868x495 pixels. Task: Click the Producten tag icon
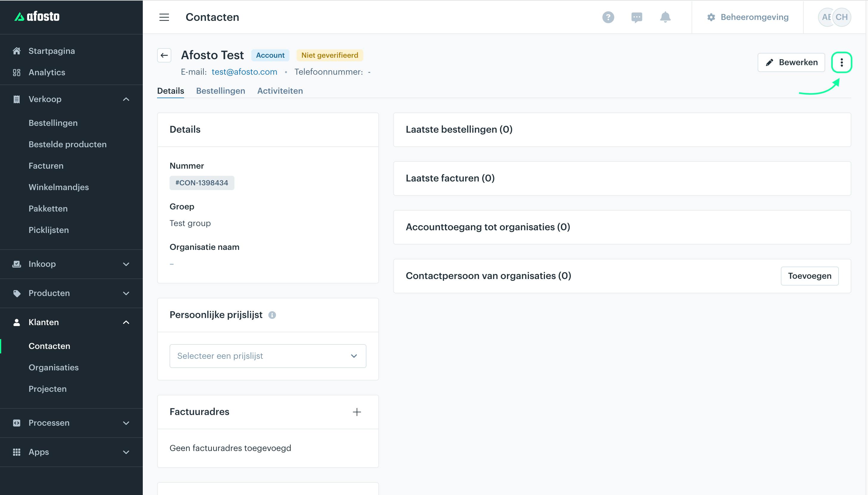coord(16,293)
